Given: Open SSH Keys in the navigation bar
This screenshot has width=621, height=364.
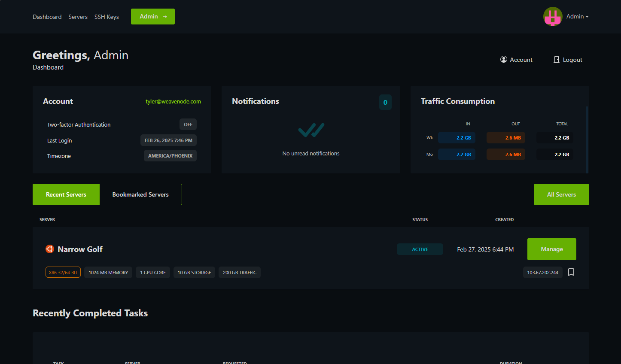Looking at the screenshot, I should [x=107, y=17].
